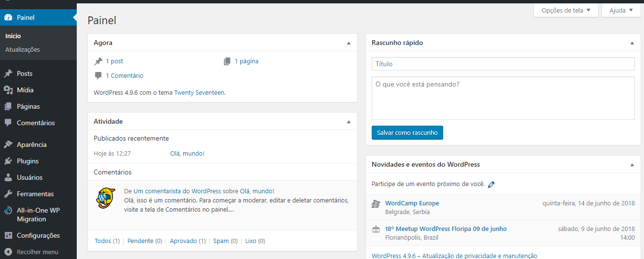Open the Plugins menu label
The image size is (644, 259).
28,161
